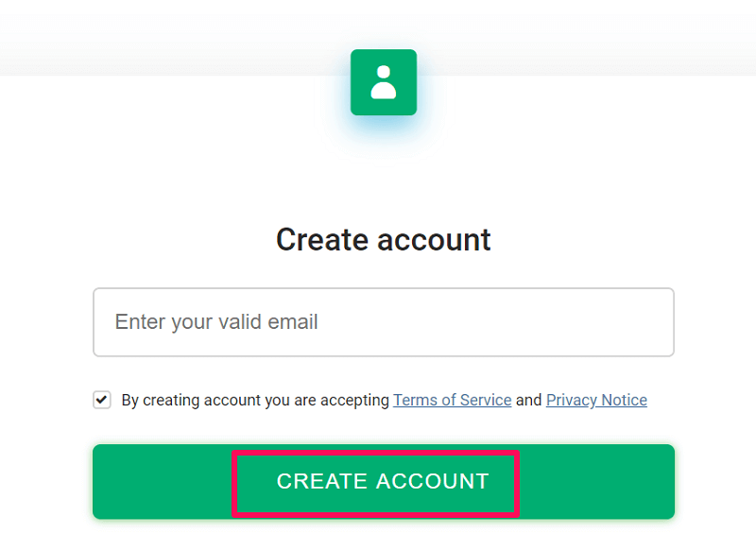Open the Privacy Notice link
756x551 pixels.
click(596, 400)
